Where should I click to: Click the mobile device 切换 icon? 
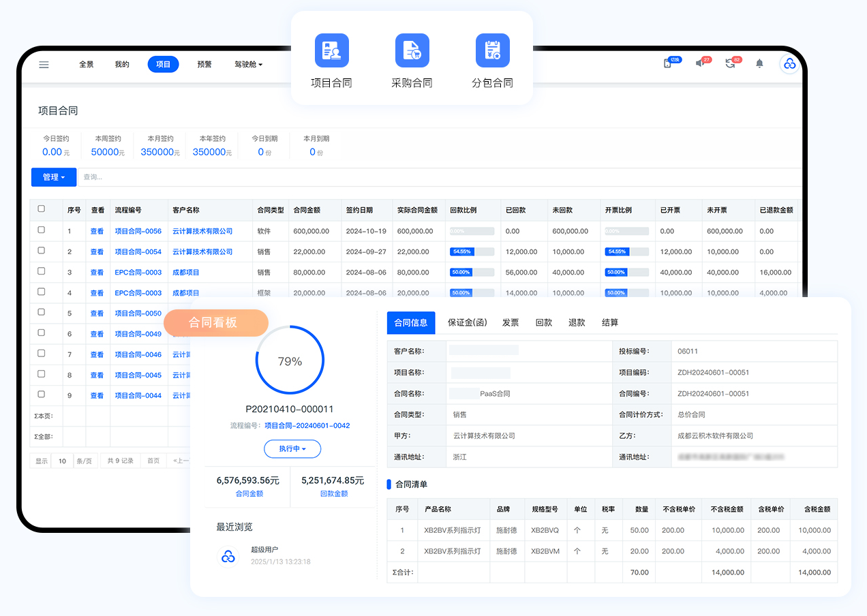click(668, 63)
